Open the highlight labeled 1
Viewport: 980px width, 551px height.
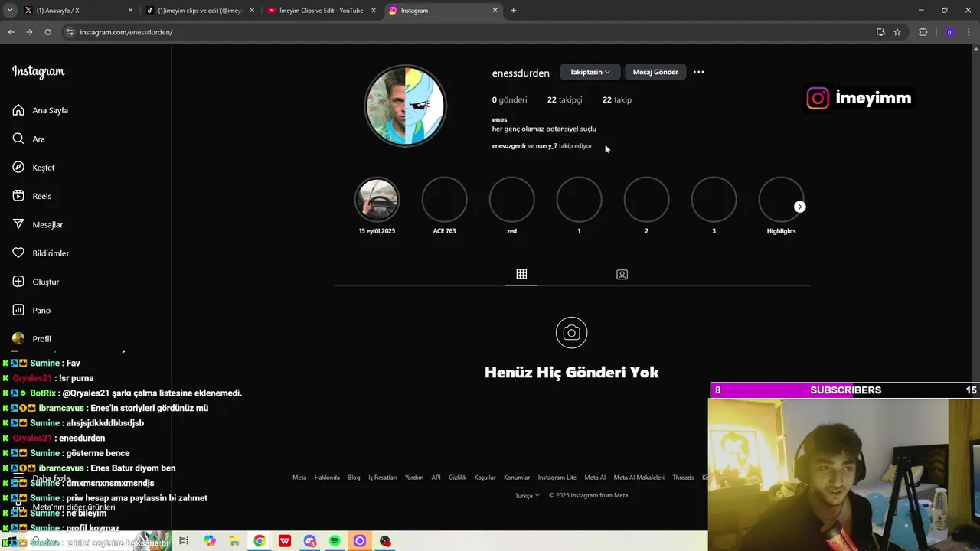click(x=579, y=200)
